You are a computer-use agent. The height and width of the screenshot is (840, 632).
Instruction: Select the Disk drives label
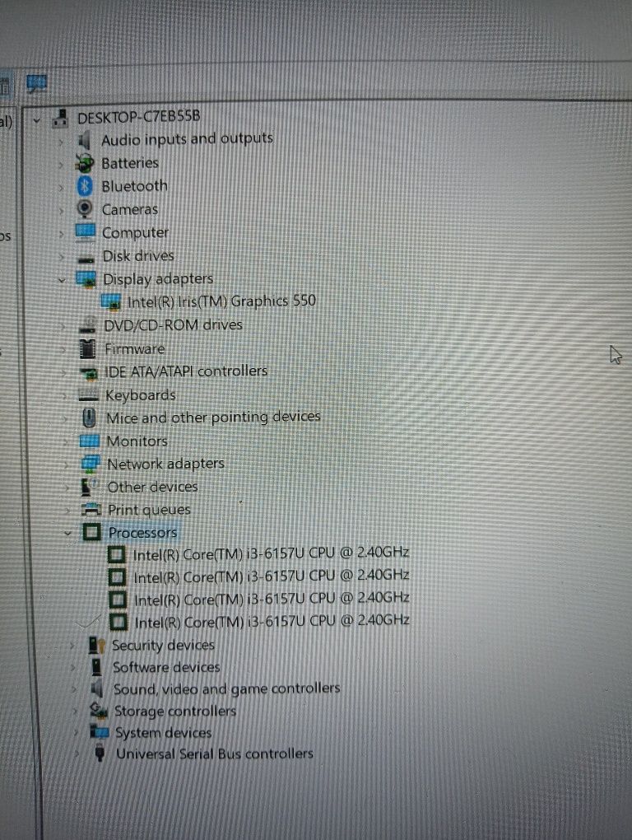(138, 256)
